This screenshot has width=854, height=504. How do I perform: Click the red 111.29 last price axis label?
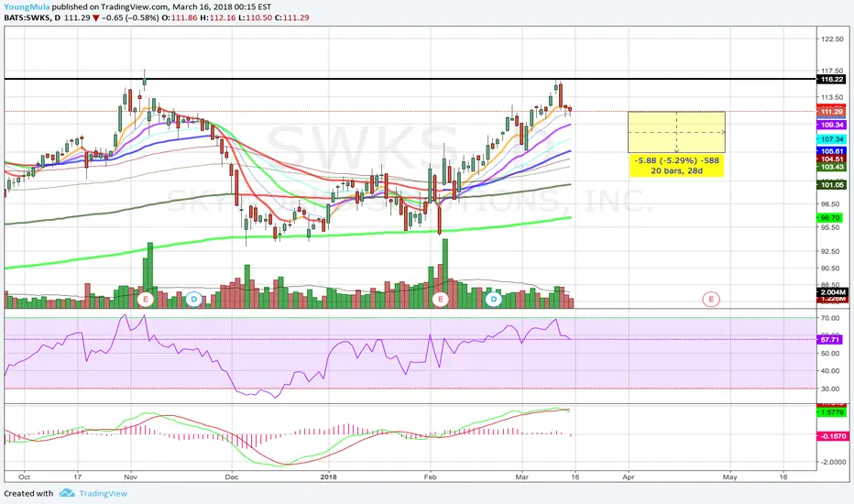pyautogui.click(x=832, y=111)
